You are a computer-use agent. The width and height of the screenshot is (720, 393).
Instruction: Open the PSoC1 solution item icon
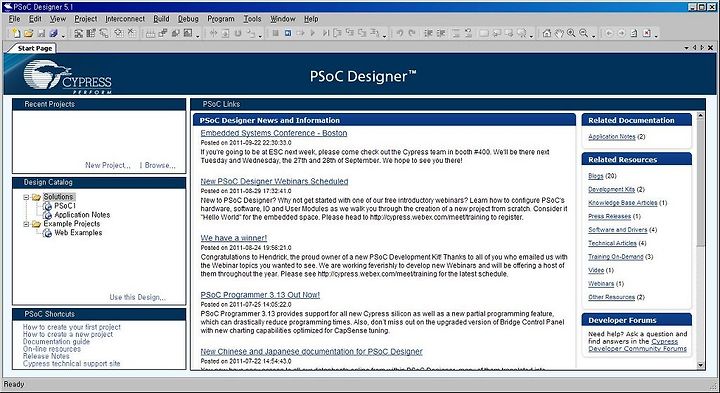[47, 206]
